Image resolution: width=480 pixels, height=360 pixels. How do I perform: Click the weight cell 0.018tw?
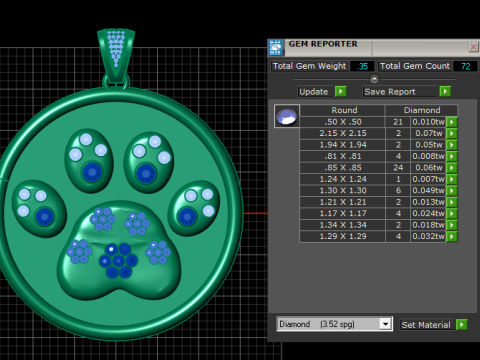point(429,225)
